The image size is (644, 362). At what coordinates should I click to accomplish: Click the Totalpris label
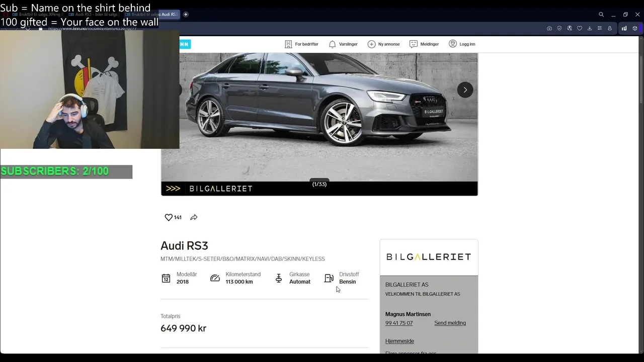[170, 316]
